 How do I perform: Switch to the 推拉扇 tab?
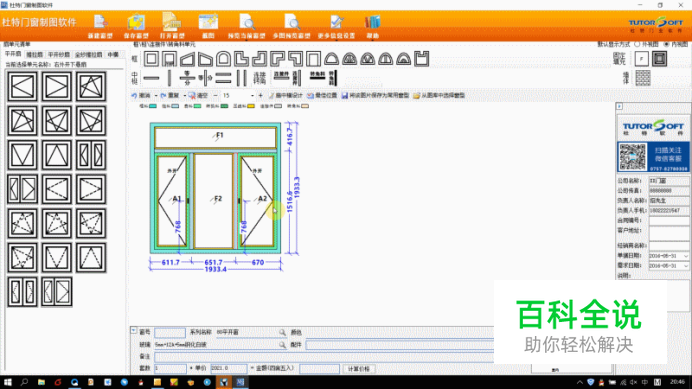(x=34, y=54)
